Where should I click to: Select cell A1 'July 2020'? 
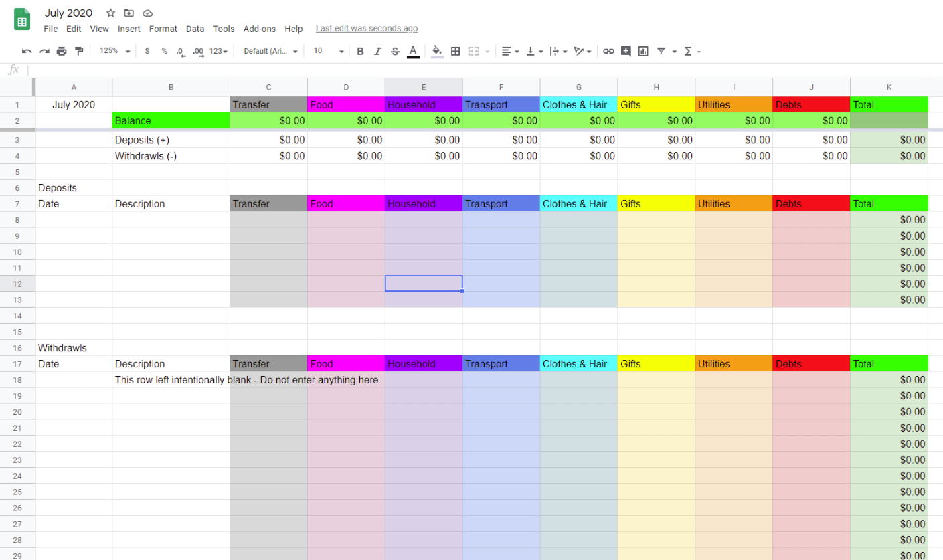74,104
